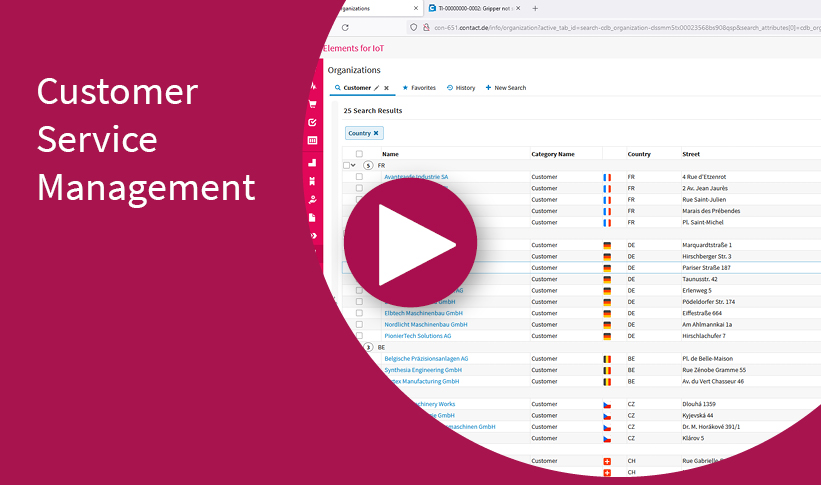Open a new browser tab
The image size is (821, 485).
tap(535, 8)
